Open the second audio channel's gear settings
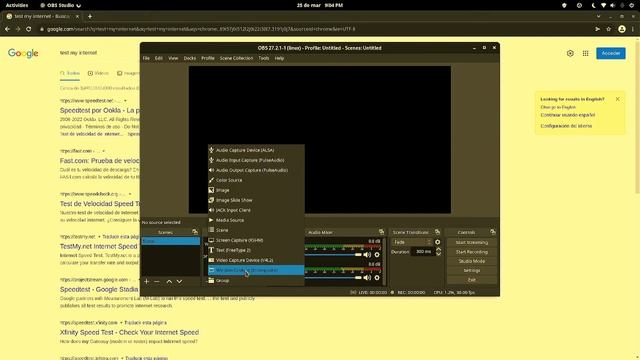Viewport: 640px width, 360px height. pos(377,278)
